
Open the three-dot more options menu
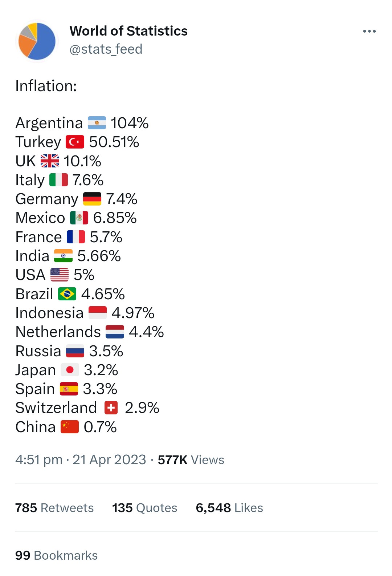click(x=369, y=31)
